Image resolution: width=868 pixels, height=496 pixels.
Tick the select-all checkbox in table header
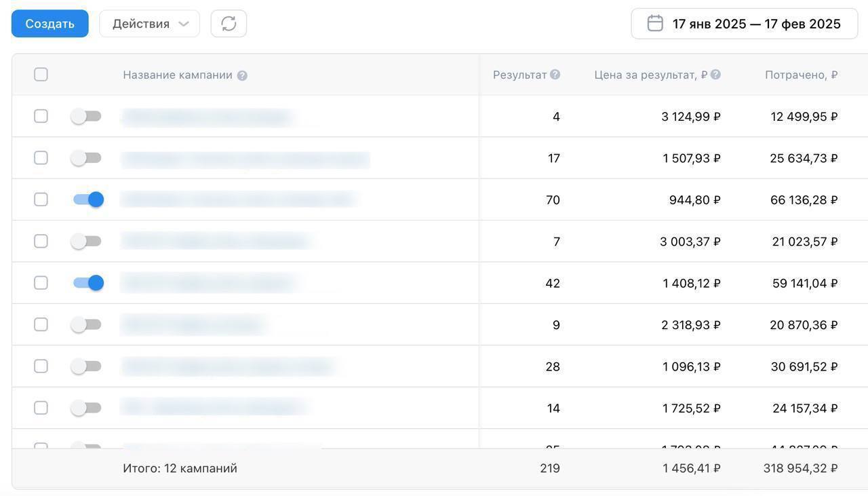[x=41, y=75]
